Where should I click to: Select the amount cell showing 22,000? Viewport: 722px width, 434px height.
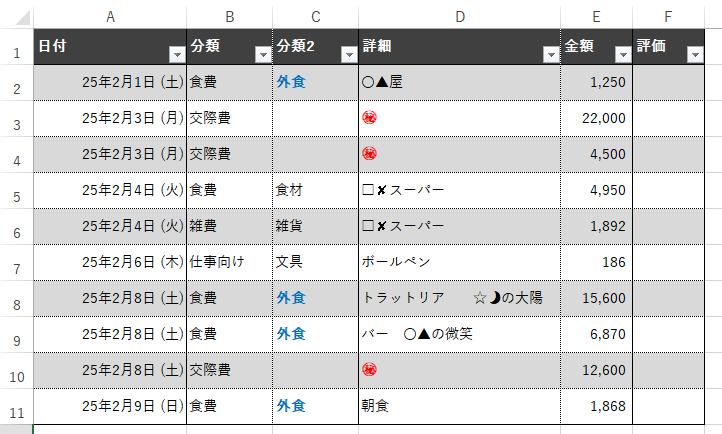pos(596,118)
